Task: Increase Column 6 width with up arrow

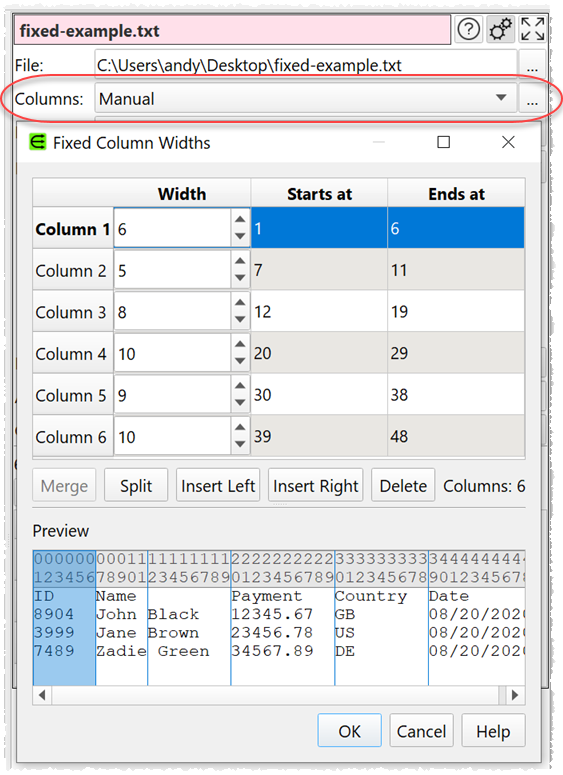Action: point(240,427)
